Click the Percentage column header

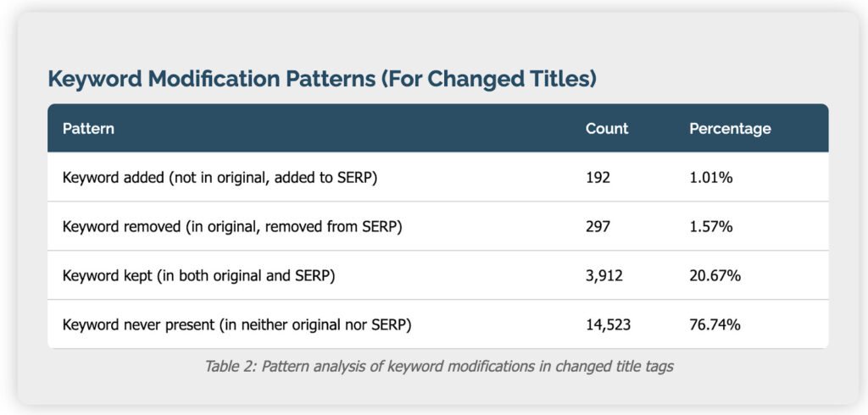(730, 129)
